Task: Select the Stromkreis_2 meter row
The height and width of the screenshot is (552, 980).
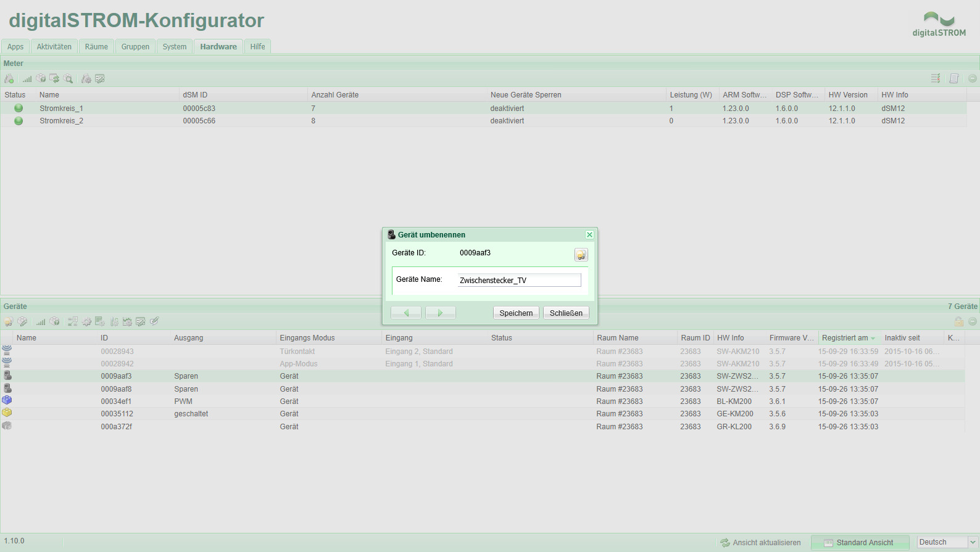Action: coord(61,121)
